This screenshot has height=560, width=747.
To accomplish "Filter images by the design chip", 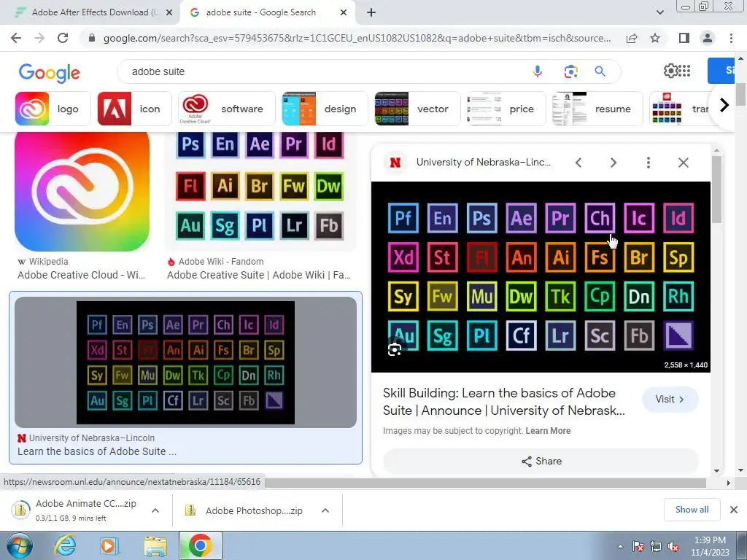I will pyautogui.click(x=325, y=109).
